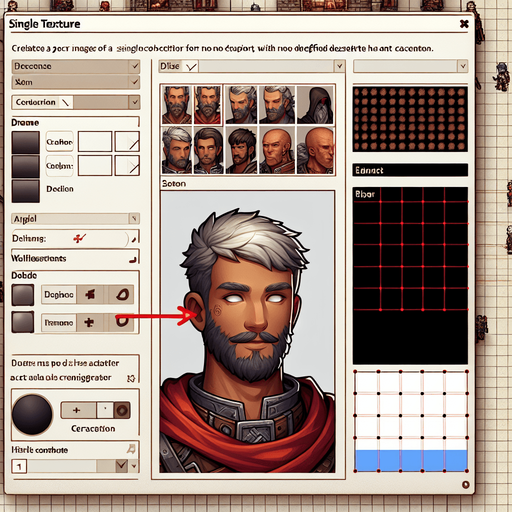
Task: Click the black Ednoct bar
Action: tap(410, 170)
